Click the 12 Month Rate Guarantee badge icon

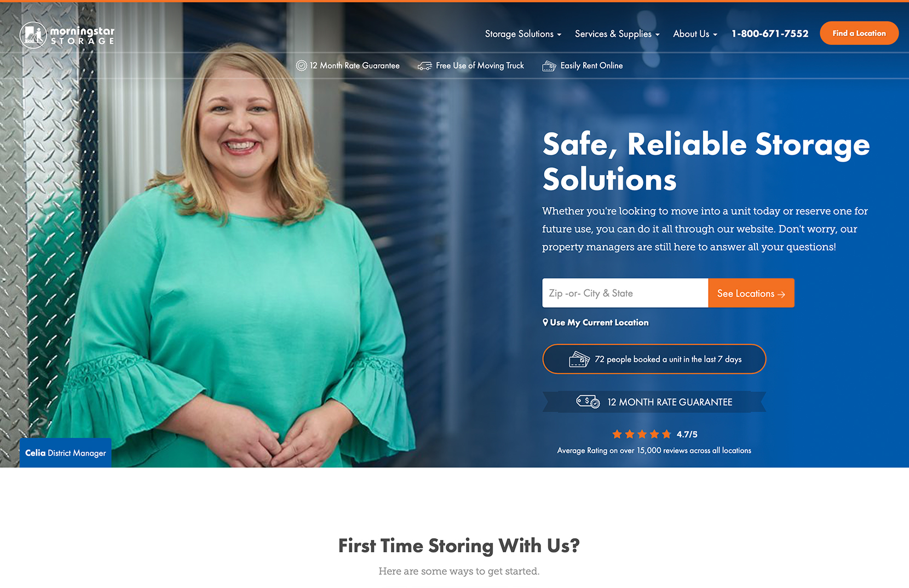301,66
